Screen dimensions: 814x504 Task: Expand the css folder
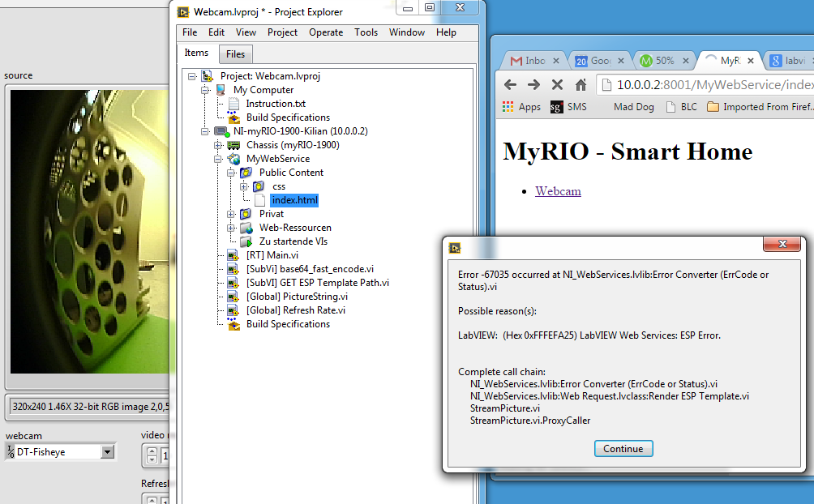click(244, 186)
